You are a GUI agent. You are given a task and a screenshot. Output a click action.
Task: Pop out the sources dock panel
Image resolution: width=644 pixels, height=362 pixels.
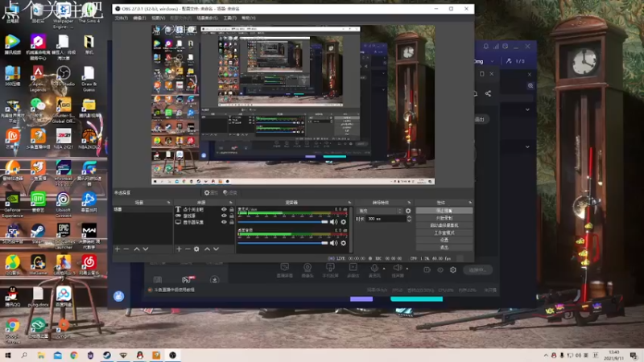pyautogui.click(x=230, y=203)
